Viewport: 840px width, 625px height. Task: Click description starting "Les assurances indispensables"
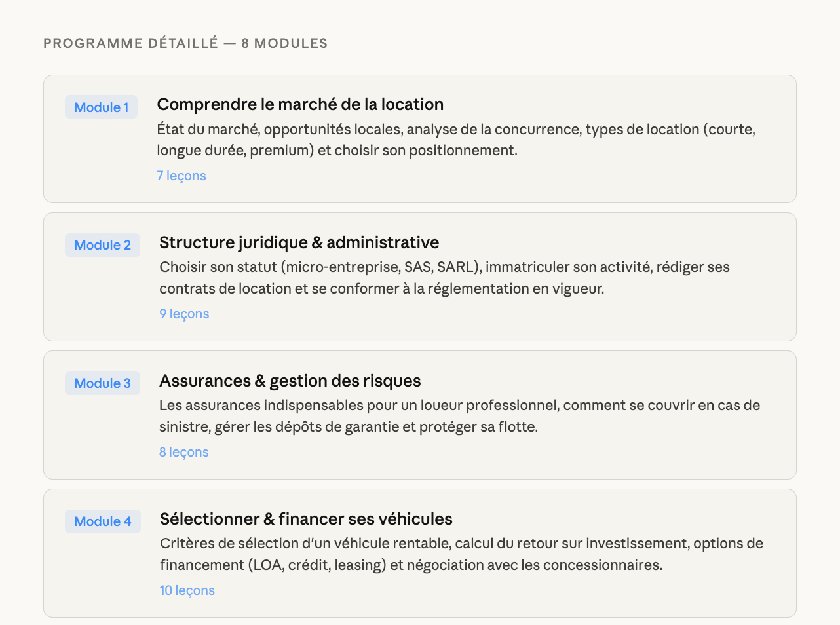click(459, 416)
